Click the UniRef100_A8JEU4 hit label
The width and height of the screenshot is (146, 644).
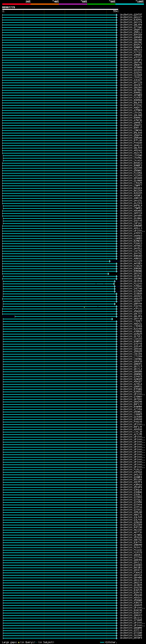pyautogui.click(x=131, y=281)
